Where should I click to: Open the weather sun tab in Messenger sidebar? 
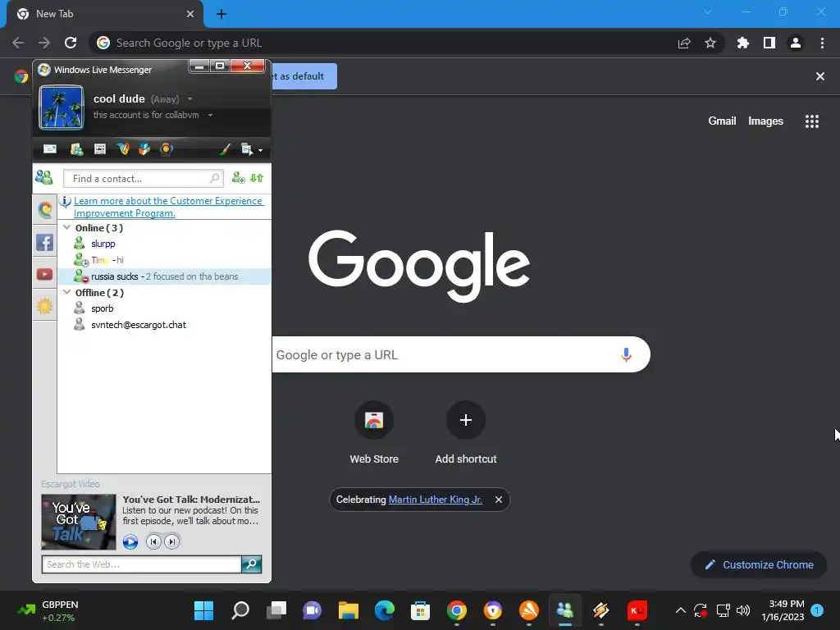[x=45, y=306]
